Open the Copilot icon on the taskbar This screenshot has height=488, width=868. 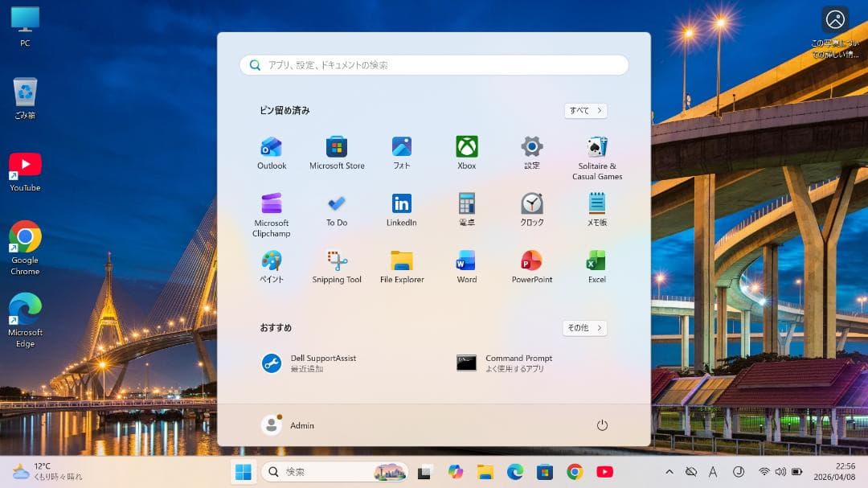[456, 472]
